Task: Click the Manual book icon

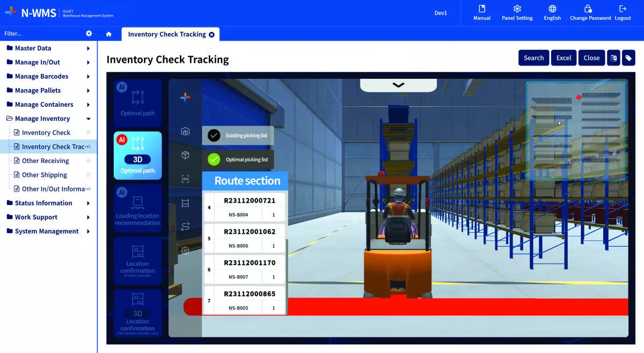Action: click(482, 9)
